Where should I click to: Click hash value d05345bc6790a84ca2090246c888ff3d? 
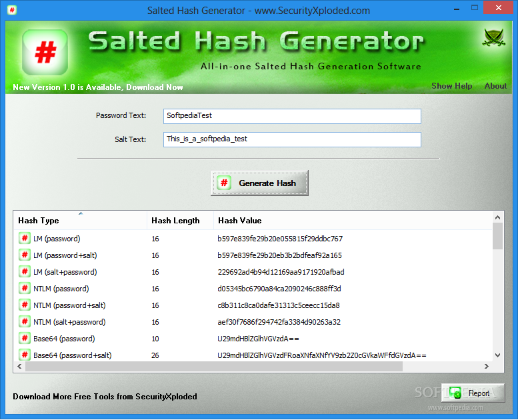279,289
